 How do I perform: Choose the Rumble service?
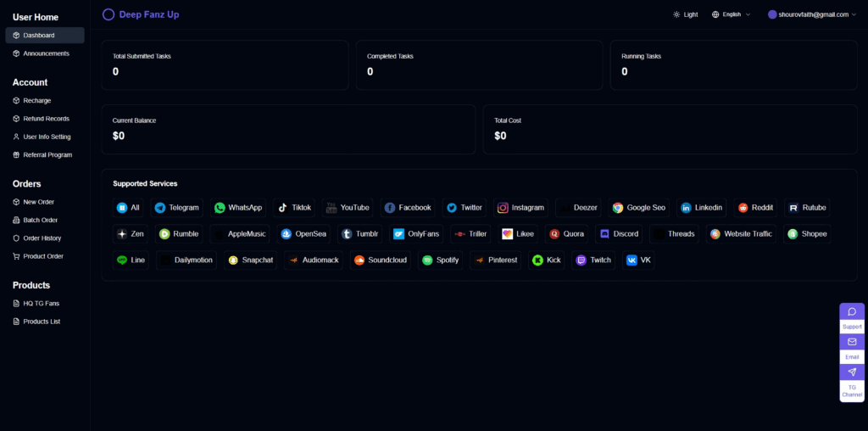178,234
